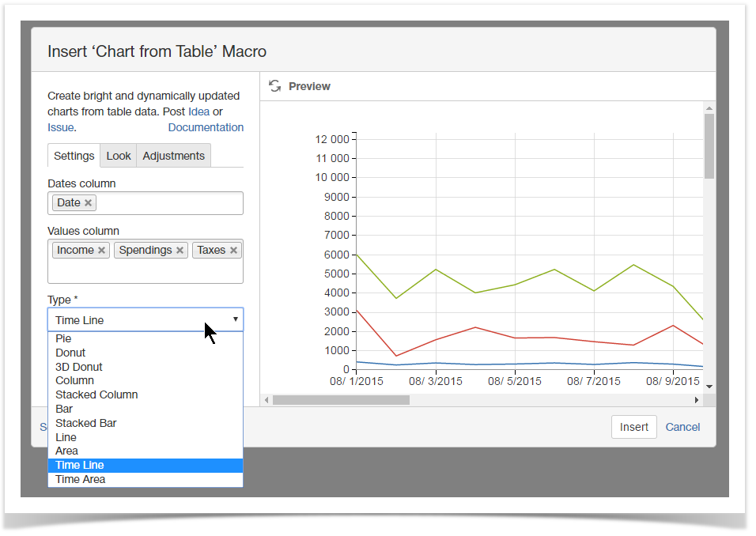Click the Cancel link
Image resolution: width=756 pixels, height=536 pixels.
click(x=682, y=427)
